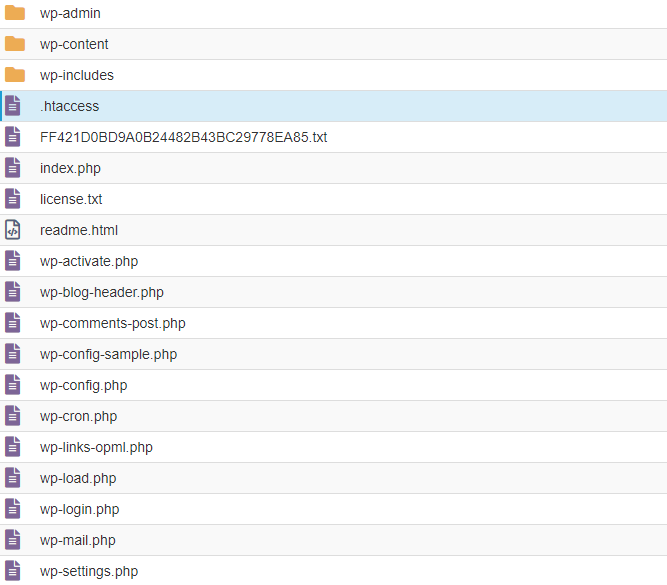Viewport: 667px width, 585px height.
Task: Click the index.php file icon
Action: [x=13, y=168]
